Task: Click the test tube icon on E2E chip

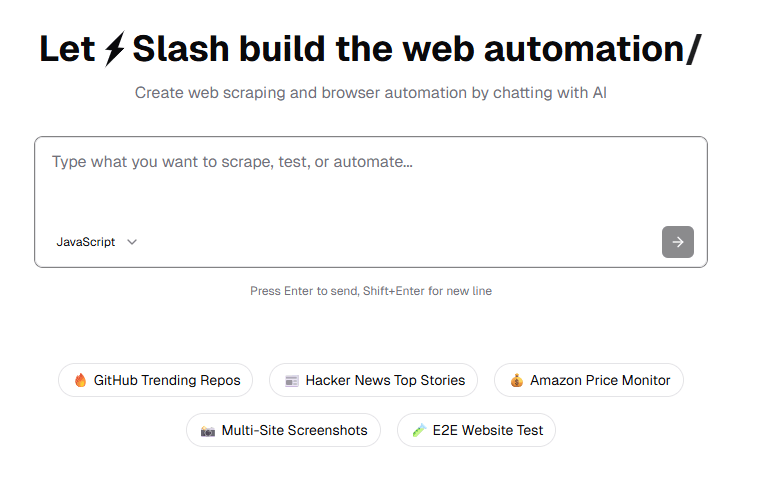Action: coord(419,430)
